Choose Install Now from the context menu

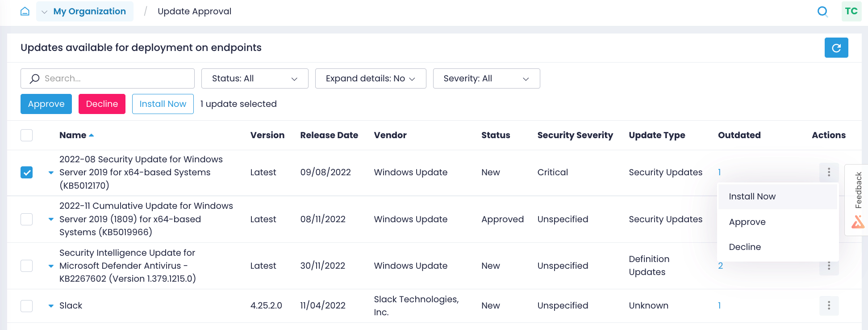click(x=752, y=197)
